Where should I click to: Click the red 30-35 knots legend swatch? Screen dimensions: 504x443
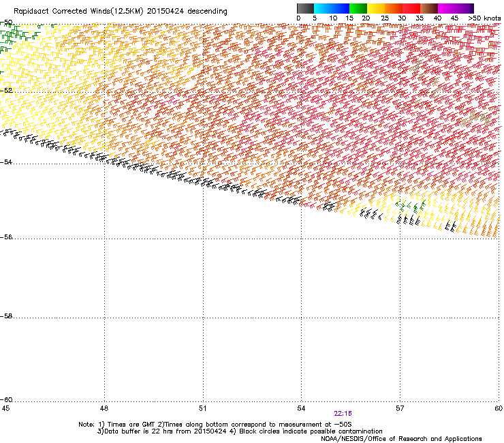tap(411, 8)
